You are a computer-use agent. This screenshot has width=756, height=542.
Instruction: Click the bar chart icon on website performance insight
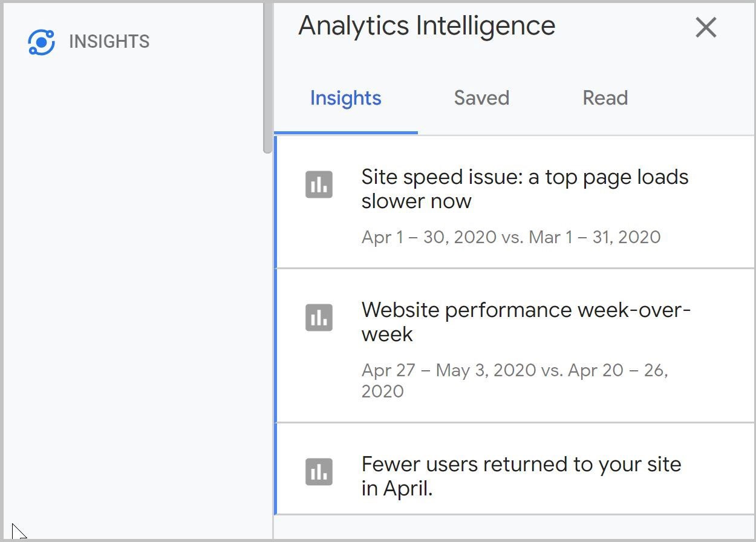coord(319,318)
